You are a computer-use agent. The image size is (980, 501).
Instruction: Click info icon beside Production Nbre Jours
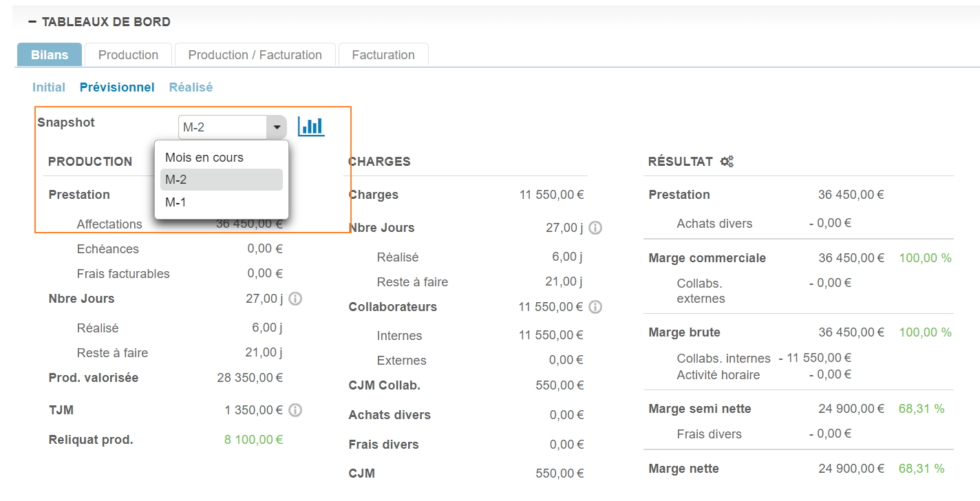click(x=295, y=299)
